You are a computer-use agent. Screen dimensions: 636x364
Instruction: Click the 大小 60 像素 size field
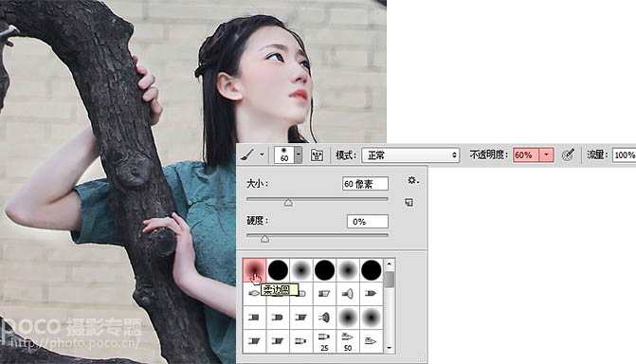click(365, 184)
